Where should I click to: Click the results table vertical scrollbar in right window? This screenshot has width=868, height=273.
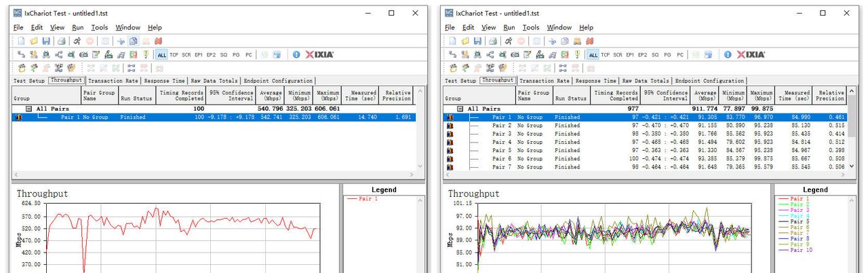(x=851, y=136)
